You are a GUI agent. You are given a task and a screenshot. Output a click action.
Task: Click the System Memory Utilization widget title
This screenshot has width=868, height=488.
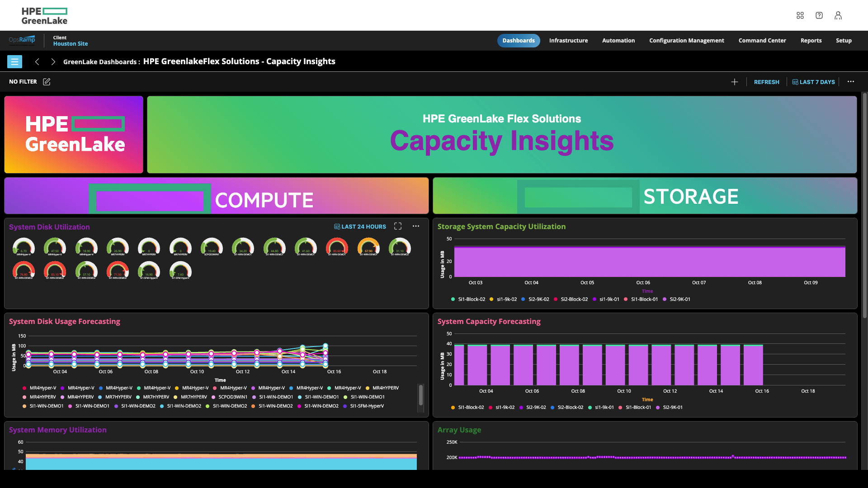click(x=58, y=430)
